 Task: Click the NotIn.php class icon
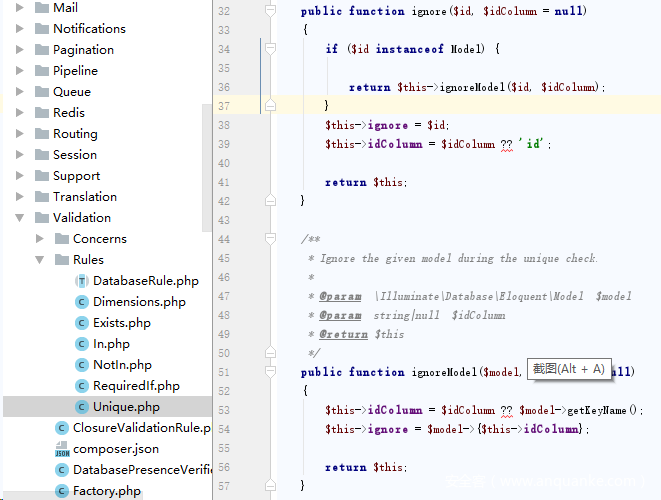(82, 365)
